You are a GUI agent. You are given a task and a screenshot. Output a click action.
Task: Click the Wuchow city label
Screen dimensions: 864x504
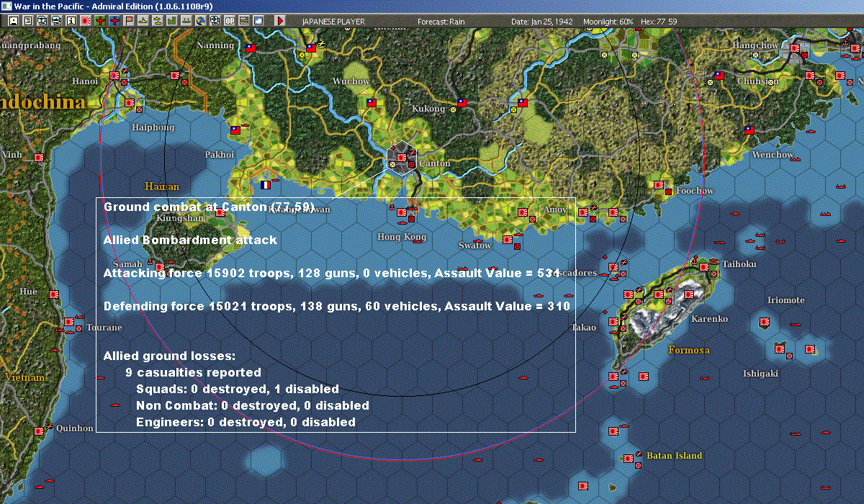pos(351,81)
